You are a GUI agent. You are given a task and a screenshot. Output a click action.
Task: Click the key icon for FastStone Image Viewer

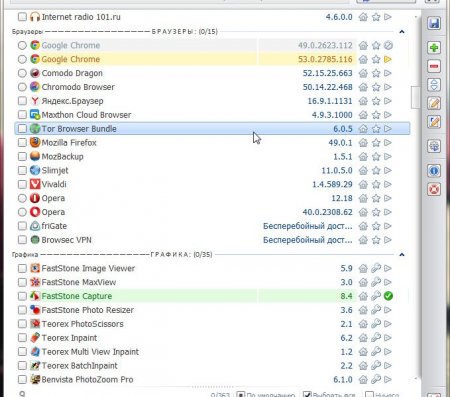click(376, 268)
